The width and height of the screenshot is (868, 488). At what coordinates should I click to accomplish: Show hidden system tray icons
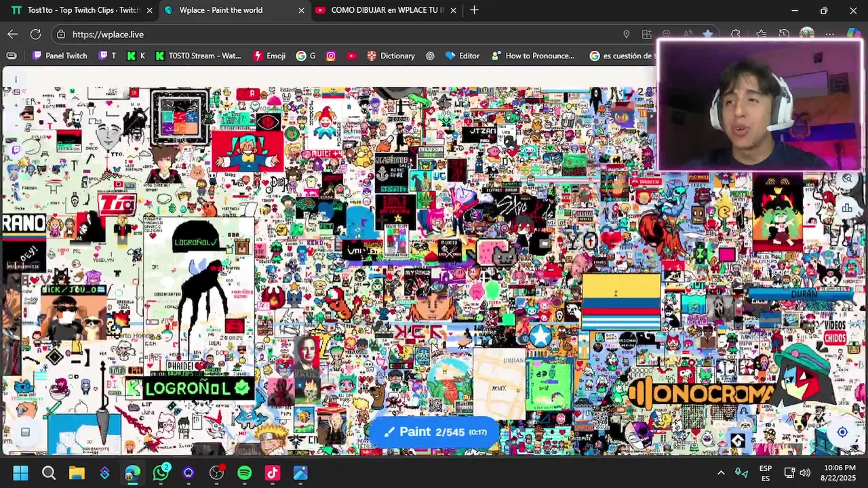point(721,473)
